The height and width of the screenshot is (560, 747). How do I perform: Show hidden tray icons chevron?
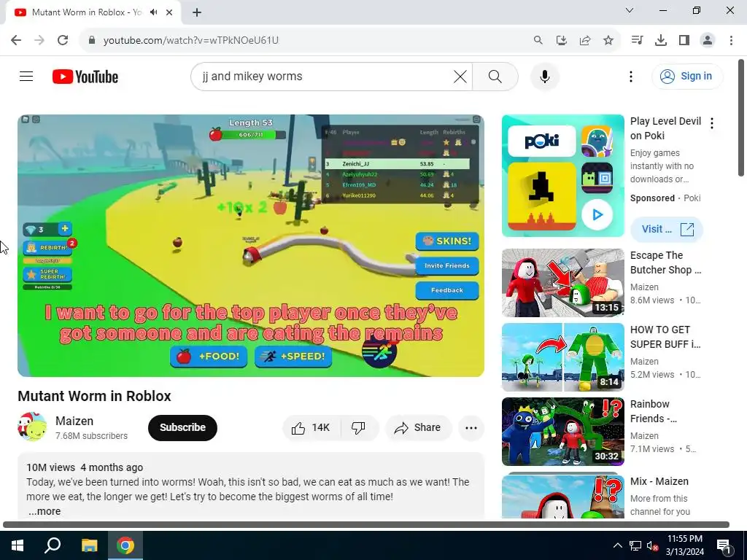(x=617, y=545)
